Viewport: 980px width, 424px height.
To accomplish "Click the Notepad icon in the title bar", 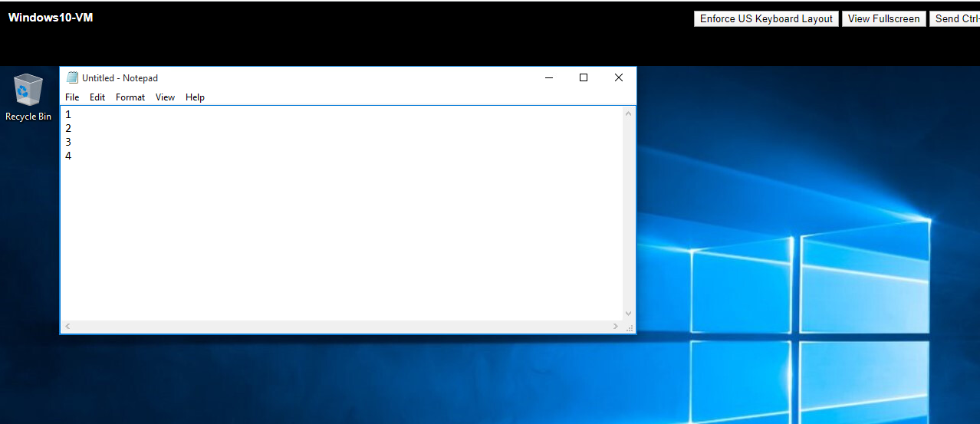I will tap(72, 77).
